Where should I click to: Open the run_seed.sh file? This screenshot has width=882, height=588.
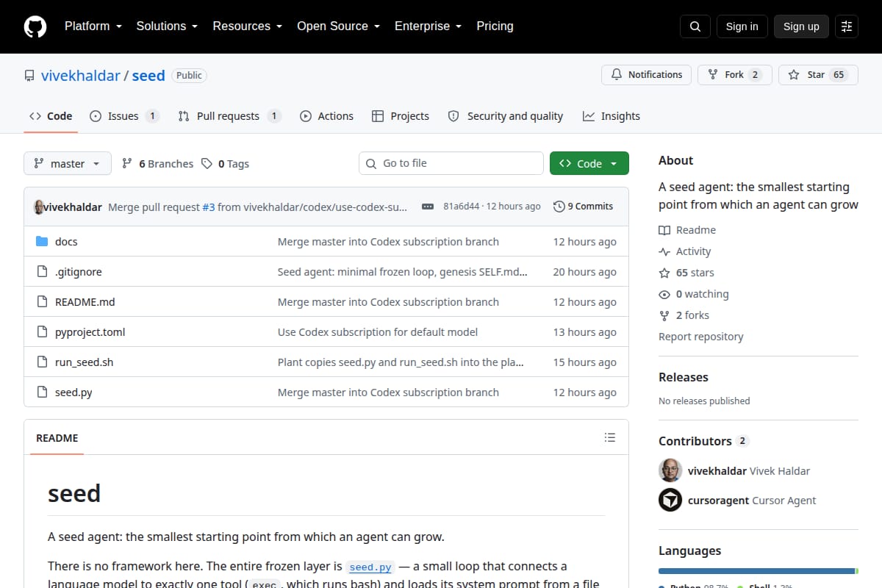tap(85, 362)
